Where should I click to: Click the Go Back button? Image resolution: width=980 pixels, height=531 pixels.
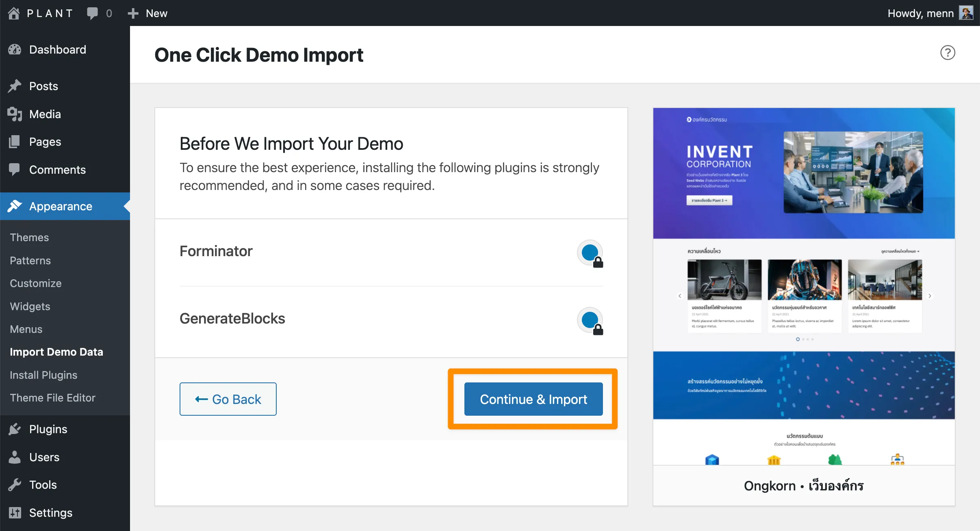tap(228, 399)
